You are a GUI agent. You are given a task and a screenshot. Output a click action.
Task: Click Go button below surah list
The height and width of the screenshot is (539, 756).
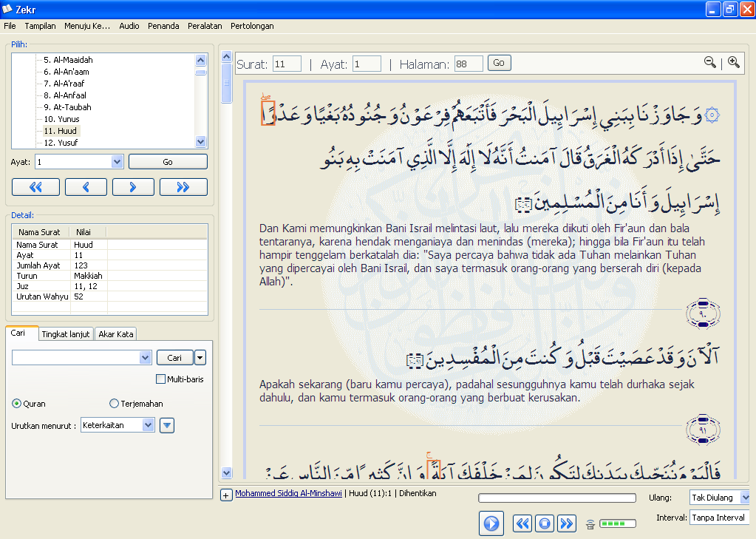(x=168, y=162)
